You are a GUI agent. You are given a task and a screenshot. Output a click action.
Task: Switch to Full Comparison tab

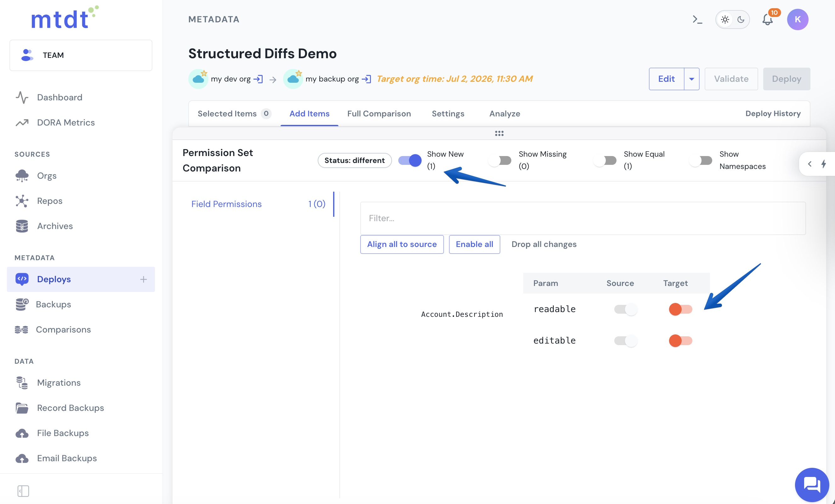379,114
